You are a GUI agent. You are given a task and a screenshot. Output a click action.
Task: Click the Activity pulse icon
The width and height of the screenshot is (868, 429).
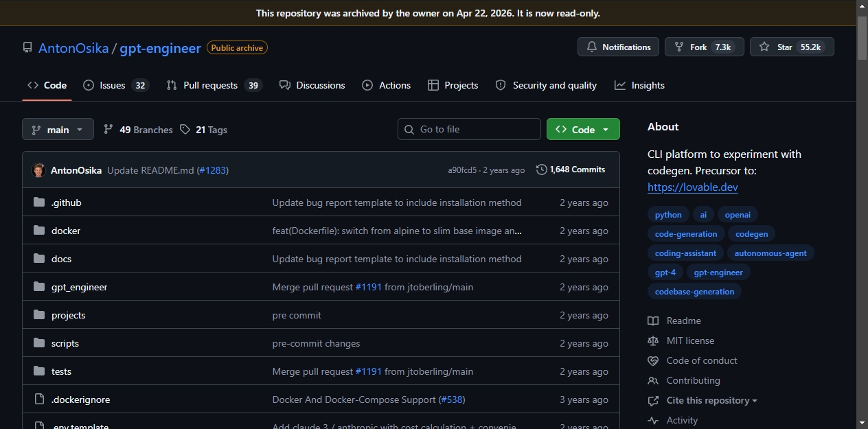[653, 420]
